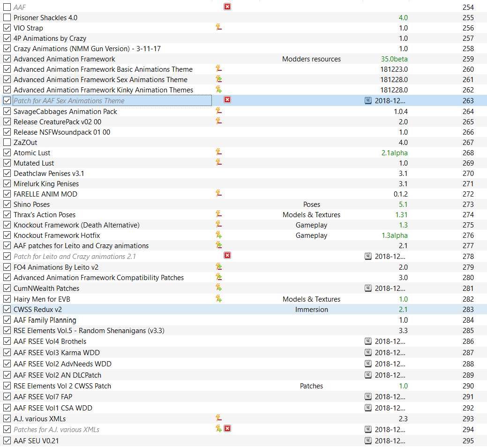Enable the ZaZOut mod checkbox
487x448 pixels.
tap(7, 143)
